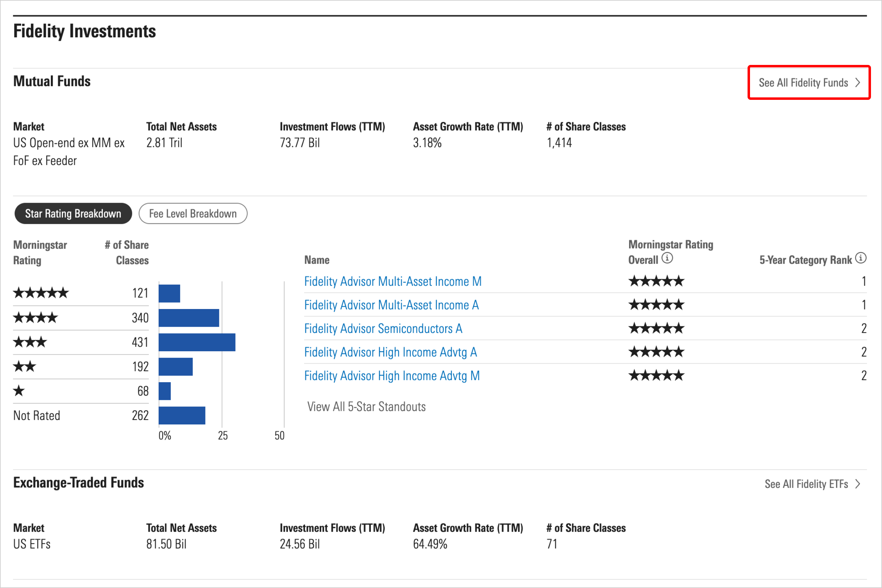Click star rating for Multi-Asset Income M row

(x=656, y=281)
